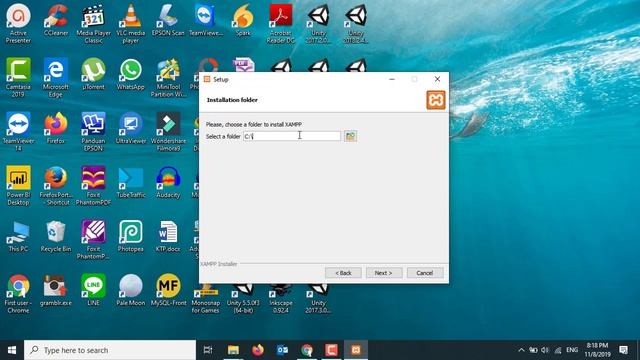Select Foxit PhantomPDF icon above Recycle Bin row
This screenshot has height=360, width=640.
[x=93, y=185]
